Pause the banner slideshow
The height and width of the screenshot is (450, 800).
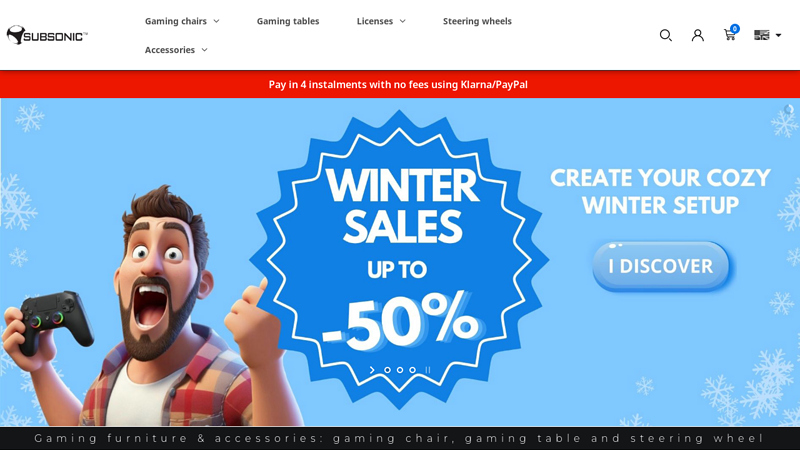428,370
